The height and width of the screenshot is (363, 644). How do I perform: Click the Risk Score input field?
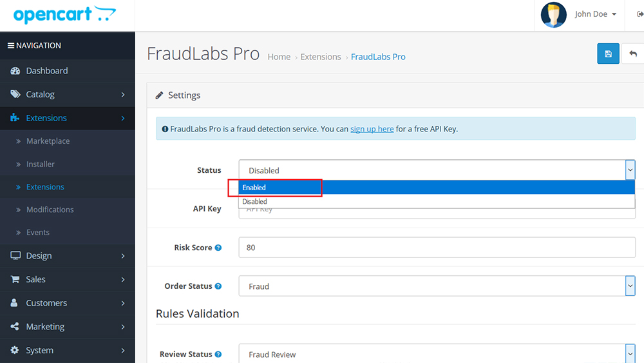coord(437,248)
